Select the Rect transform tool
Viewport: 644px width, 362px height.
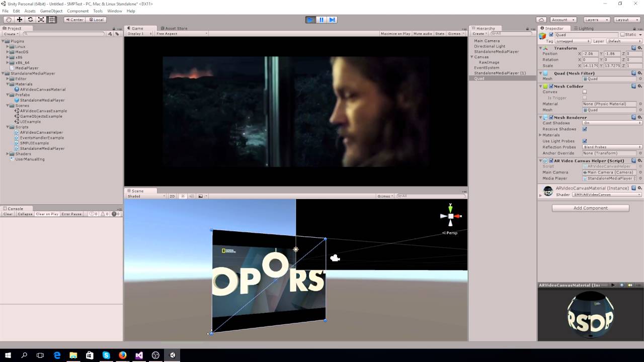tap(51, 20)
